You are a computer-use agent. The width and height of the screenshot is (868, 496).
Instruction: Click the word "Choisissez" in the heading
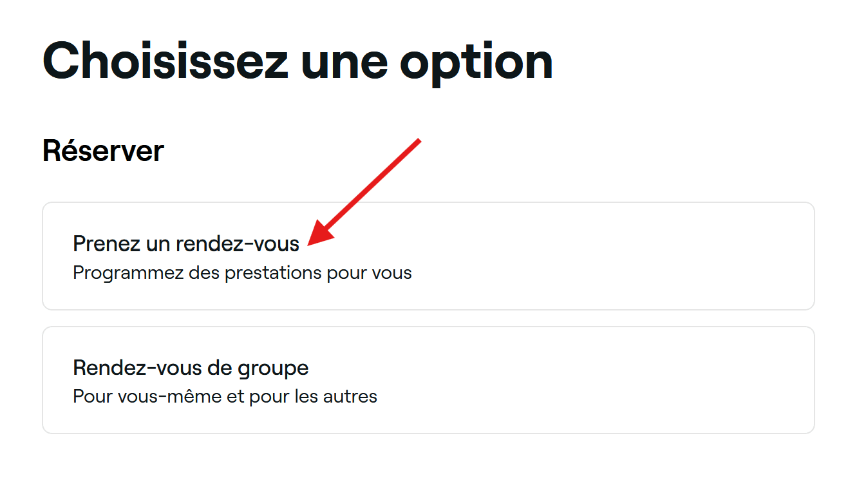[x=165, y=61]
